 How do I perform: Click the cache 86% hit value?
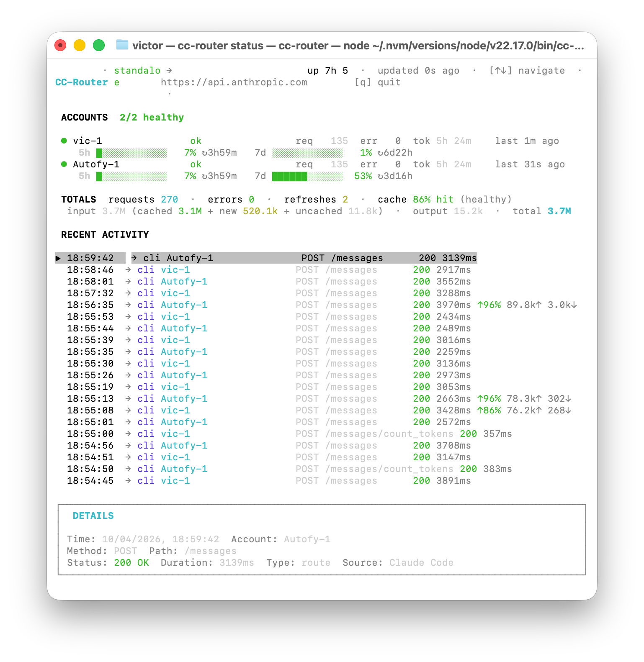pos(433,200)
